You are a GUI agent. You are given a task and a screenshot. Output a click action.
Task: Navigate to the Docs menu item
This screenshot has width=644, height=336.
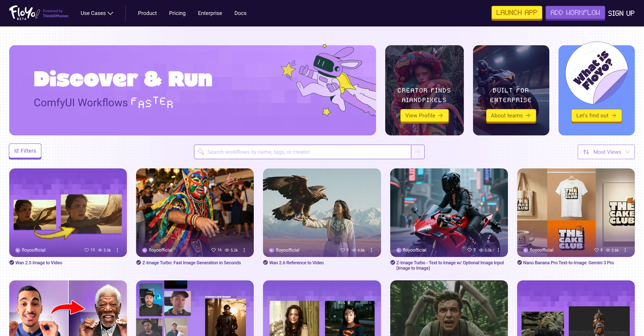(x=240, y=13)
